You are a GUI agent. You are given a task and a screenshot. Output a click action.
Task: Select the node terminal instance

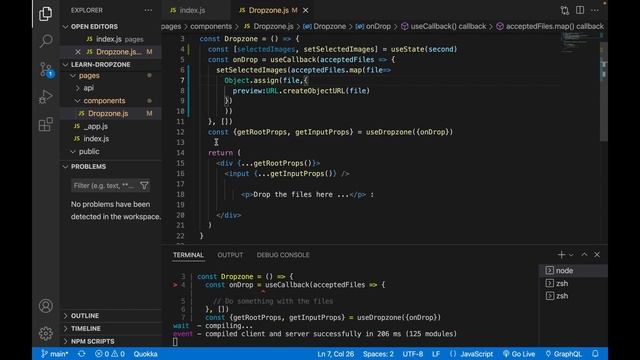tap(573, 271)
